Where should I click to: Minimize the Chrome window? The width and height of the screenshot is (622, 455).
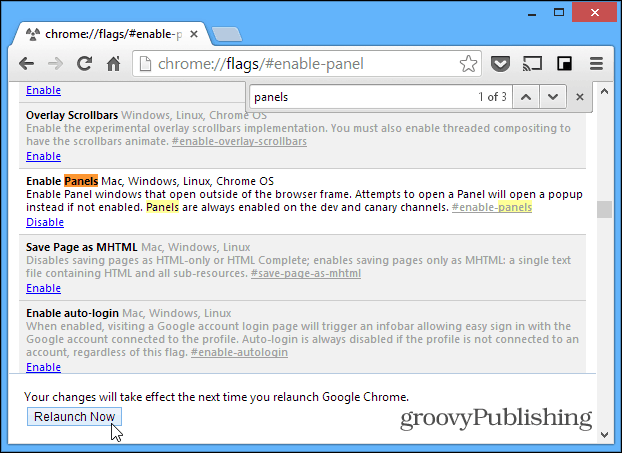(x=532, y=13)
